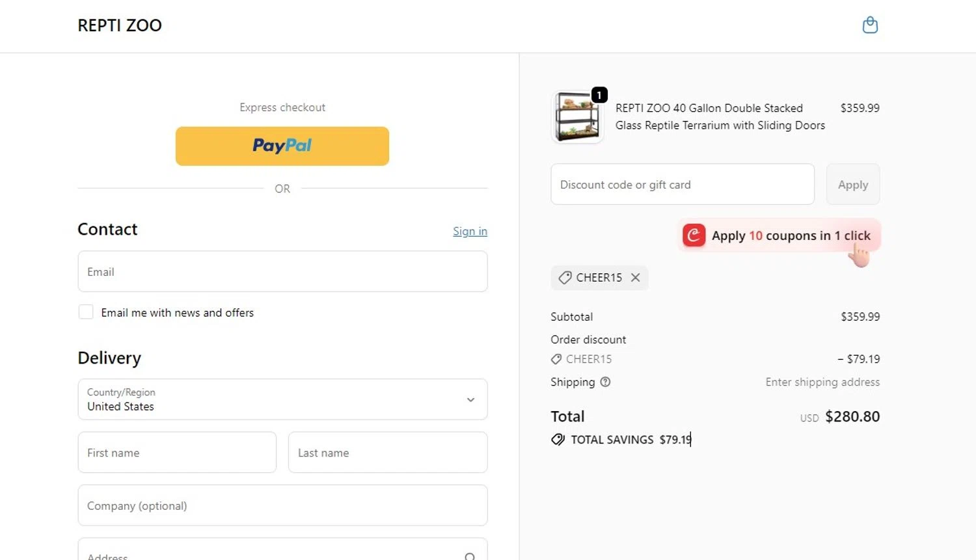This screenshot has width=976, height=560.
Task: Focus the Discount code or gift card field
Action: [683, 185]
